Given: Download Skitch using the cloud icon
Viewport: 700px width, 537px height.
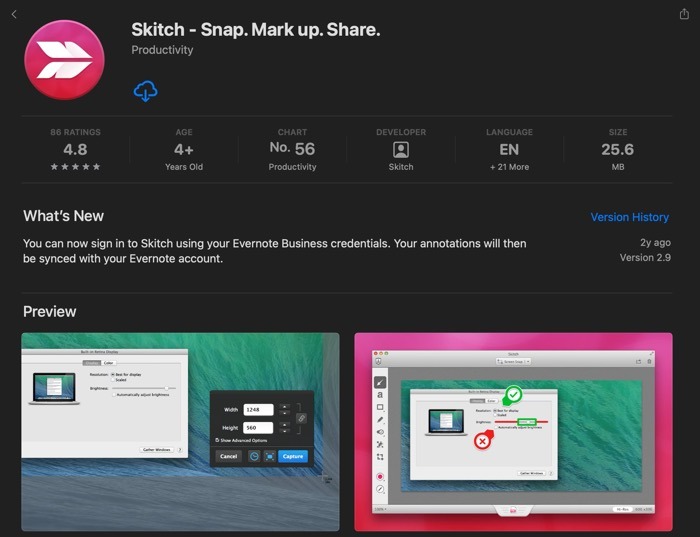Looking at the screenshot, I should pos(146,91).
